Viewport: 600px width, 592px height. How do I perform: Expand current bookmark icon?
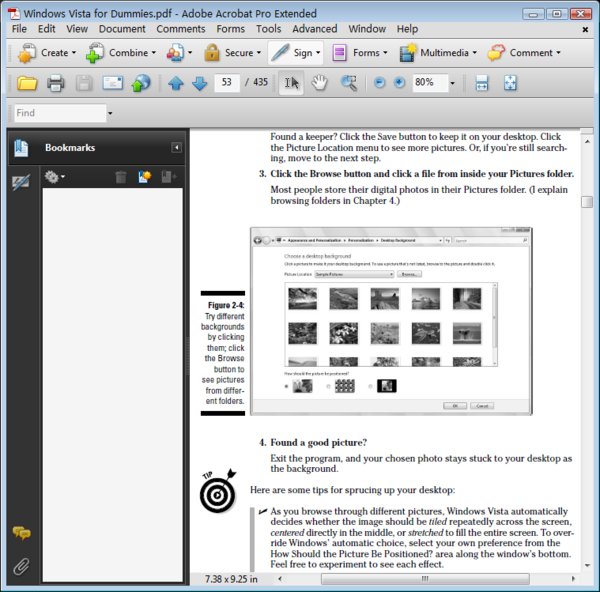click(x=168, y=177)
